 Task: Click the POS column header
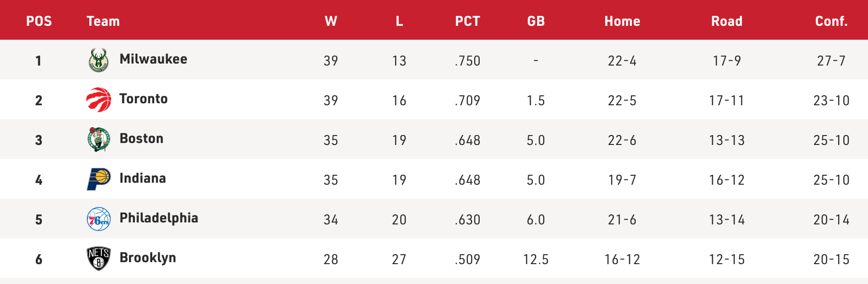tap(39, 21)
